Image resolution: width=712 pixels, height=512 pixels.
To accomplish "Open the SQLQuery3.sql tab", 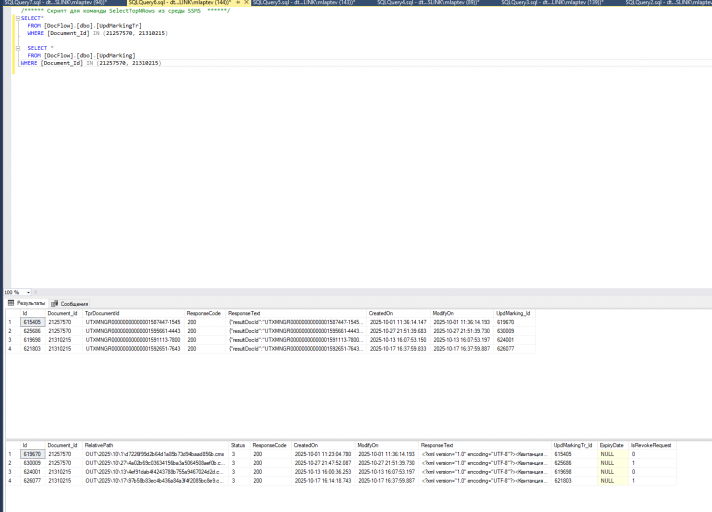I will click(x=552, y=3).
